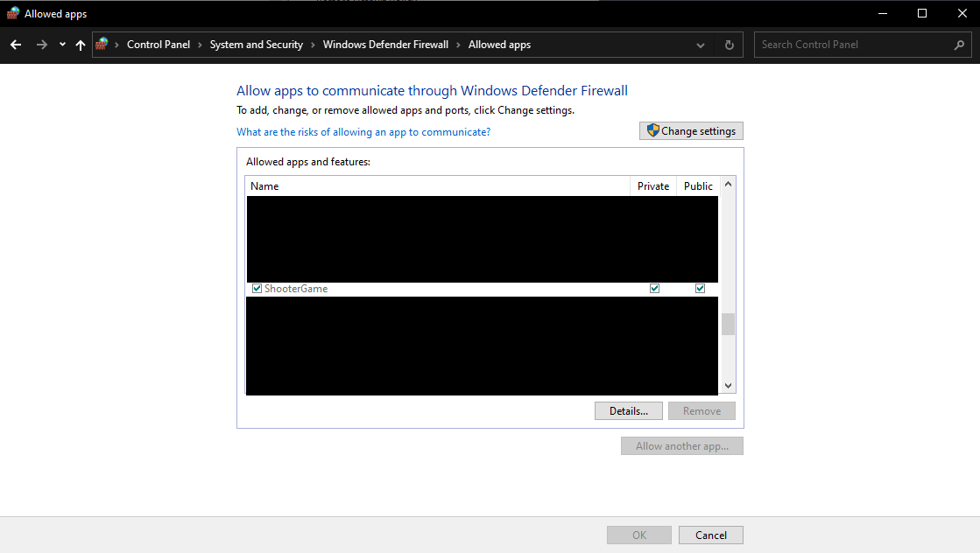
Task: Expand chevron after System and Security breadcrumb
Action: [314, 45]
